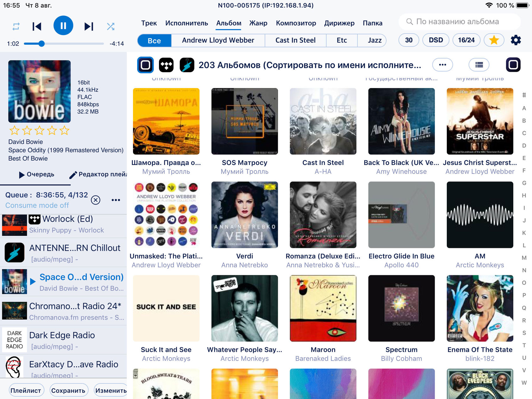Toggle the star favorites filter

click(x=494, y=40)
